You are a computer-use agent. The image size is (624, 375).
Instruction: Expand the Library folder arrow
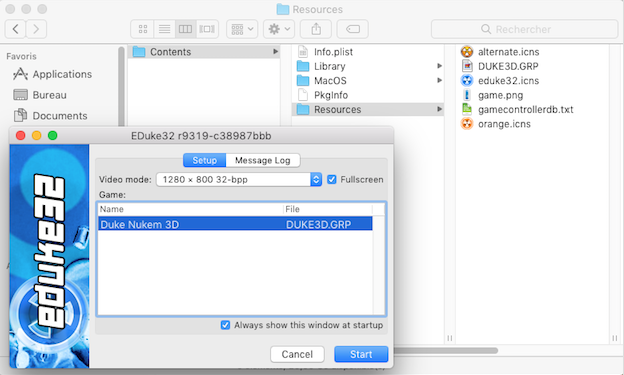[x=439, y=66]
